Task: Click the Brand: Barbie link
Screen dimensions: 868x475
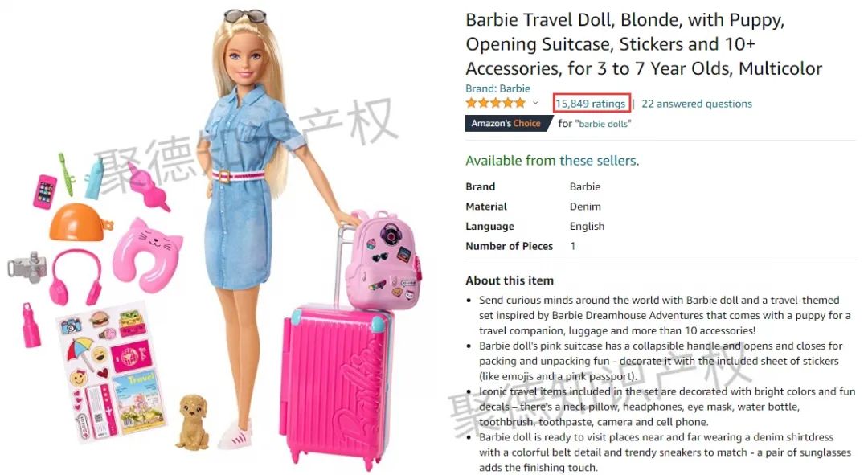Action: click(497, 88)
